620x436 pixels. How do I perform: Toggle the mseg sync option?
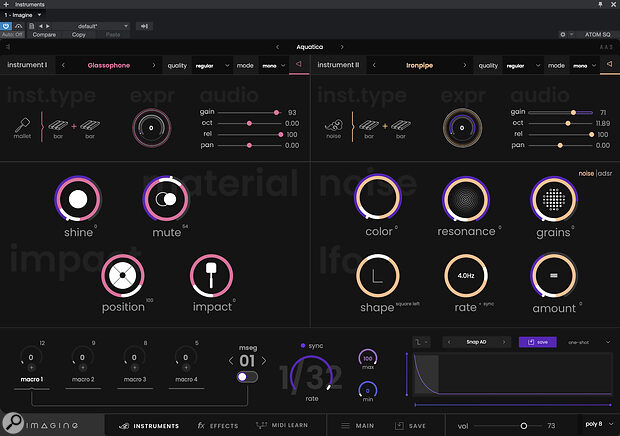click(x=312, y=345)
